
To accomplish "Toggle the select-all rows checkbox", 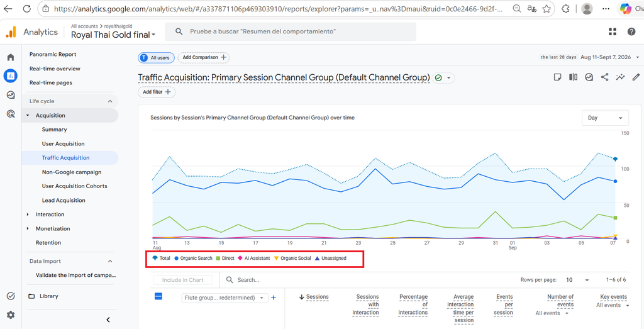I will [158, 296].
